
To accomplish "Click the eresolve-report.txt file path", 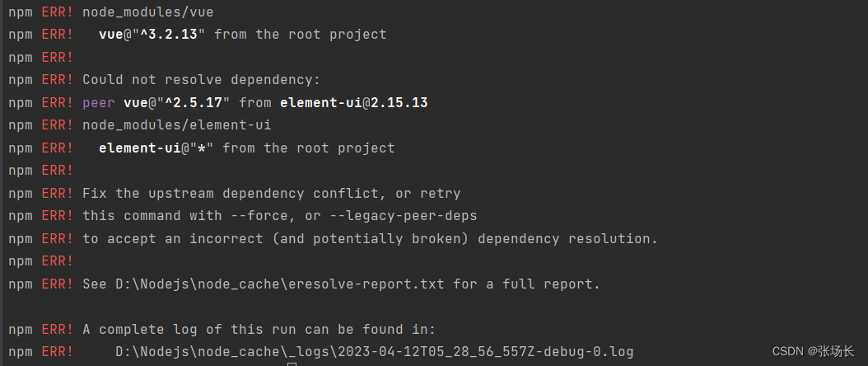I will [x=279, y=284].
